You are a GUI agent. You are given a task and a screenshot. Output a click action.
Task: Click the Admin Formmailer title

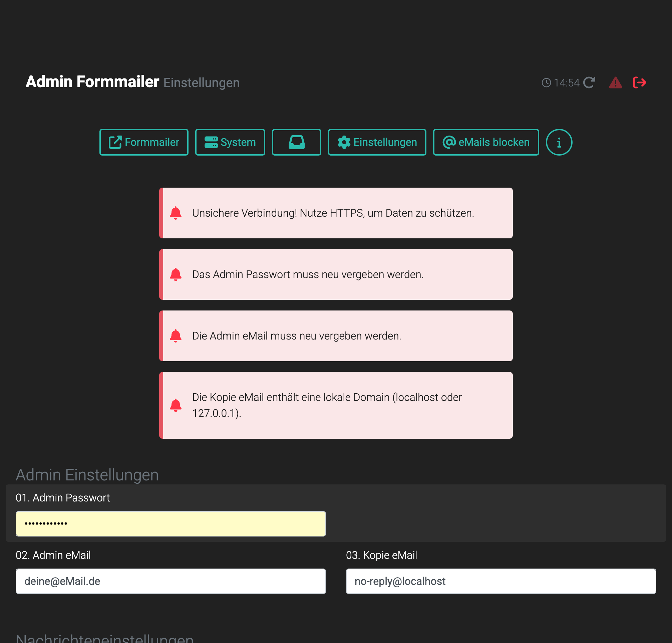(x=92, y=82)
